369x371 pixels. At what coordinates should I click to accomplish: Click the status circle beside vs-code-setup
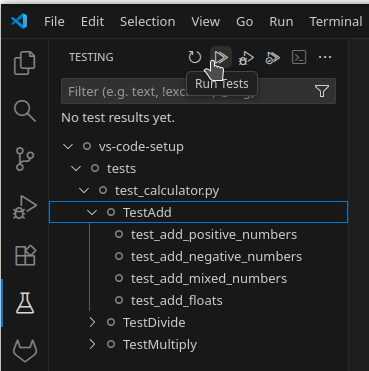tap(87, 146)
